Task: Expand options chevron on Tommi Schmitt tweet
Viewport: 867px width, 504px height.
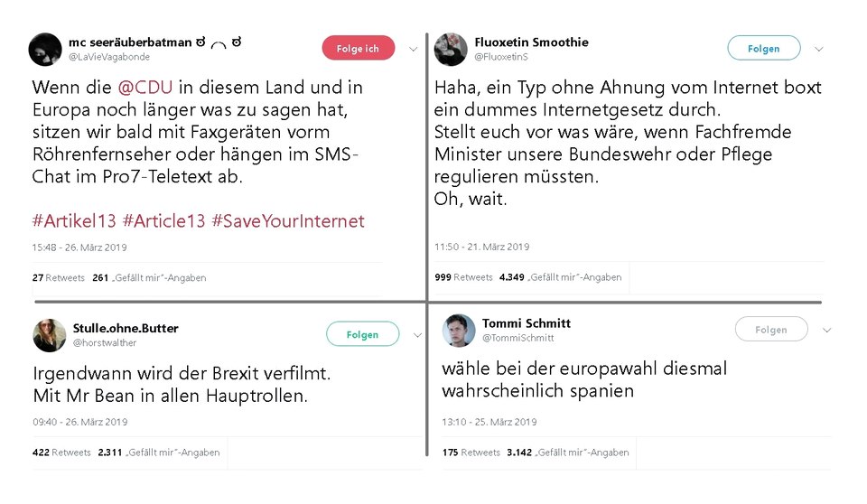Action: (x=826, y=331)
